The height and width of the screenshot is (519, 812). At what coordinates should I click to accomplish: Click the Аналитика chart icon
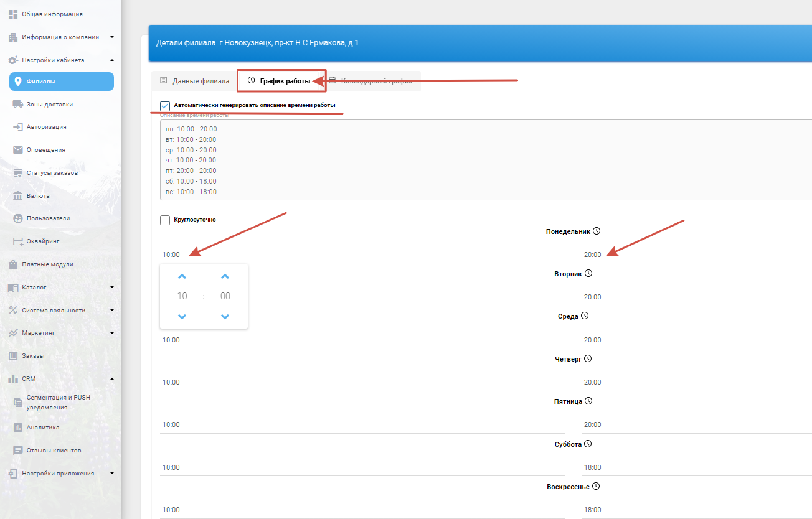(18, 428)
